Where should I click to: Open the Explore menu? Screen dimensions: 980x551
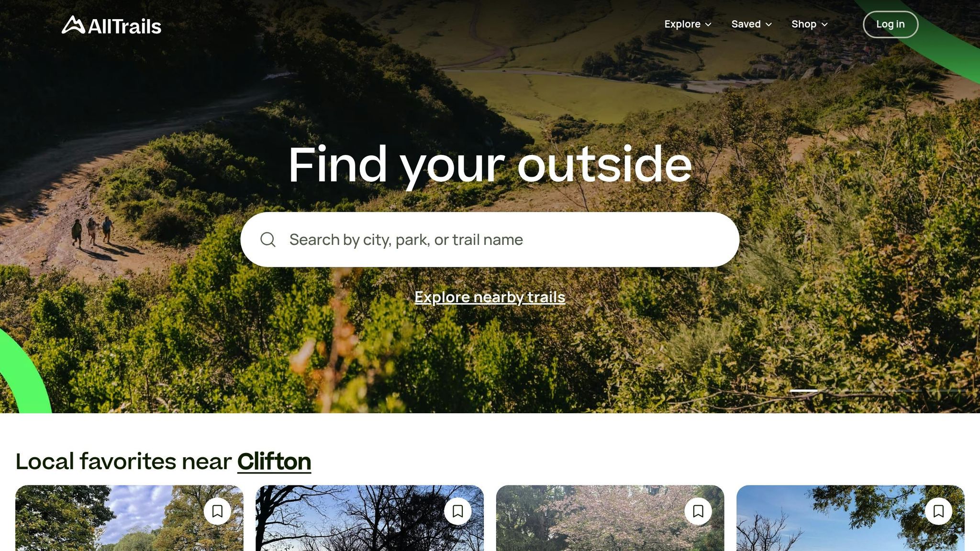pos(688,24)
